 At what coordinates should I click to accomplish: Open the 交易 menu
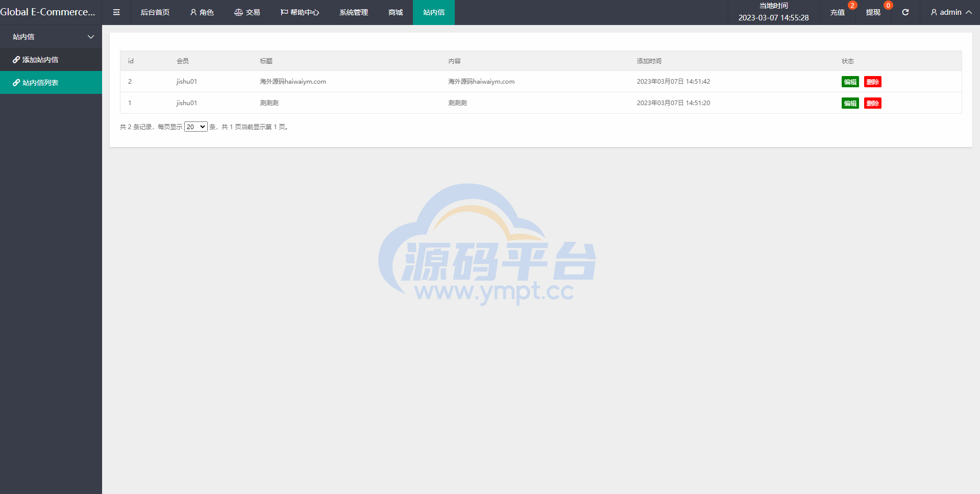click(248, 12)
